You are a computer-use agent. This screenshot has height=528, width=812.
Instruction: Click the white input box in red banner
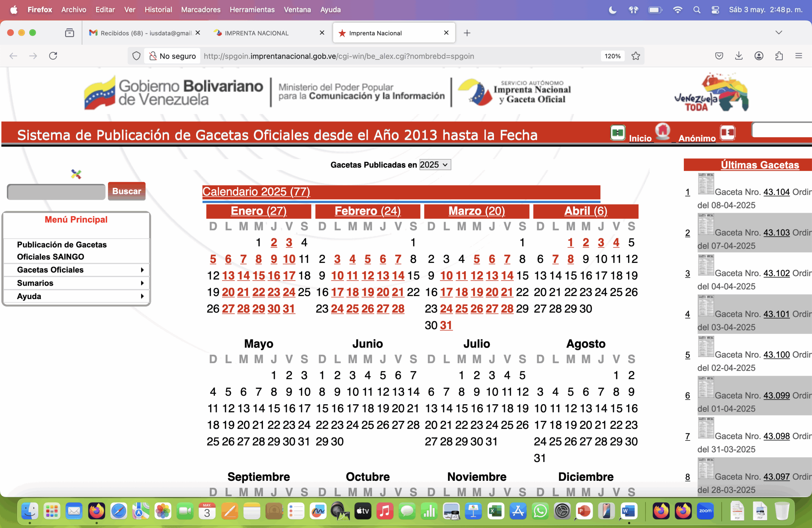point(782,130)
